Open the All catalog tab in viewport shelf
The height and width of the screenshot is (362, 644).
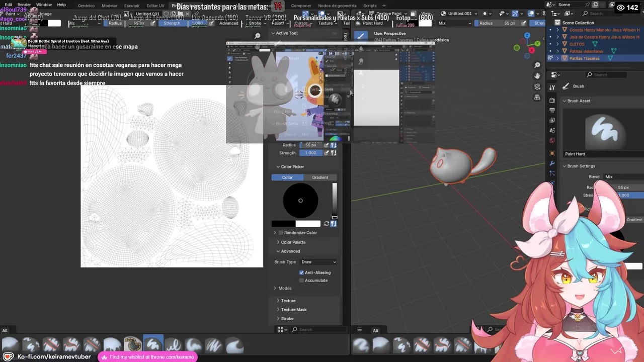(x=375, y=330)
